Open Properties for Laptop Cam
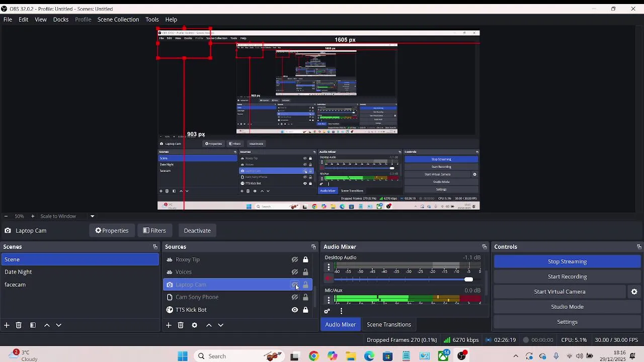644x362 pixels. click(112, 231)
